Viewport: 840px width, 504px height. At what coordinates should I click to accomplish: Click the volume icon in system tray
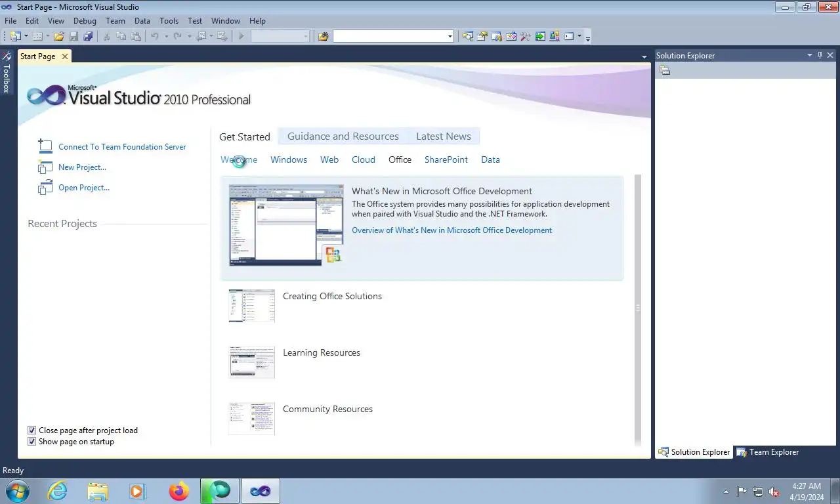click(x=774, y=492)
